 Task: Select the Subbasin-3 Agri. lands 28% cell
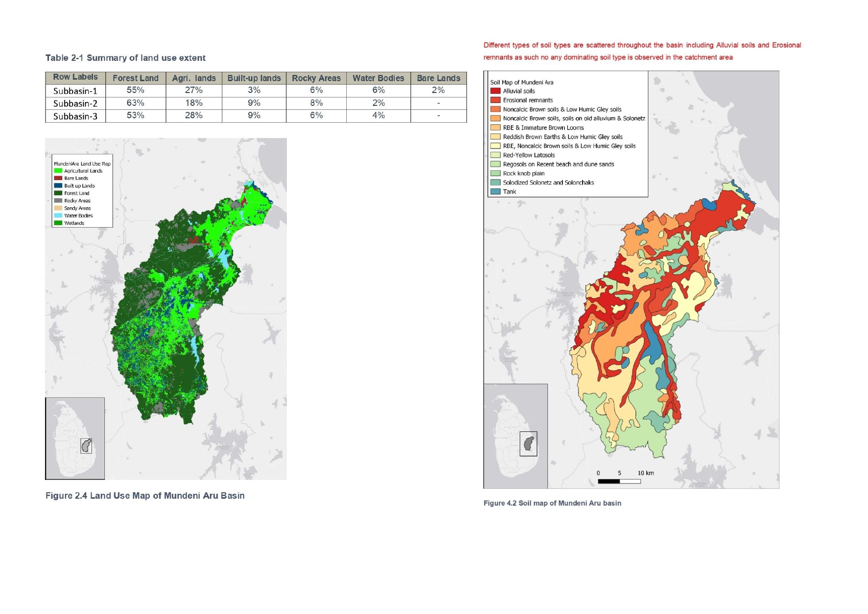click(x=193, y=115)
